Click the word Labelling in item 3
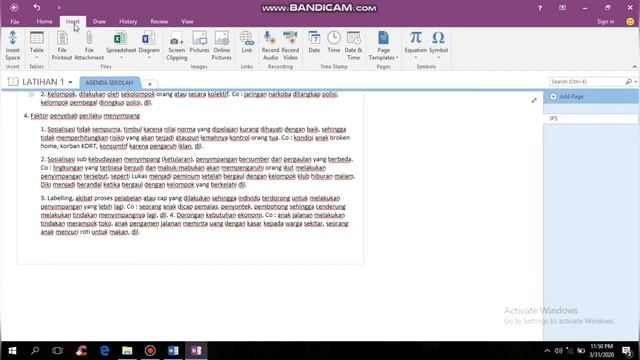The height and width of the screenshot is (360, 640). (x=60, y=198)
